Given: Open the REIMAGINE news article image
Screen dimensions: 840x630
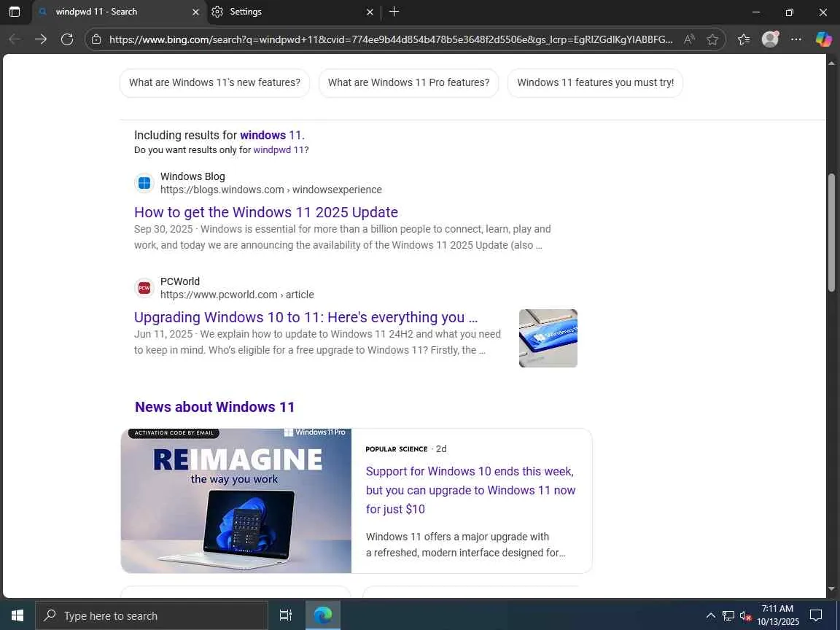Looking at the screenshot, I should (x=236, y=501).
